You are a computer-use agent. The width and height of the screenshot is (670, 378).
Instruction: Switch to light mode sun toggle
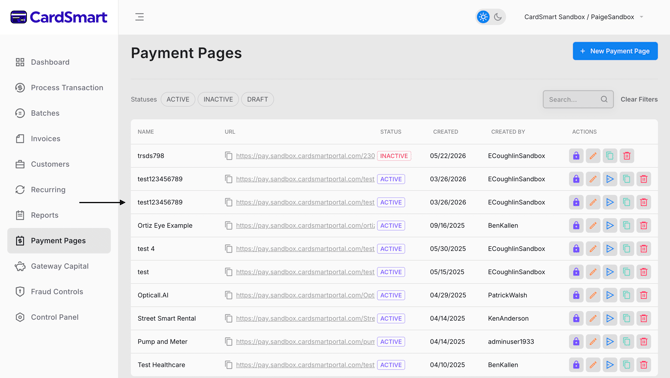[x=483, y=17]
